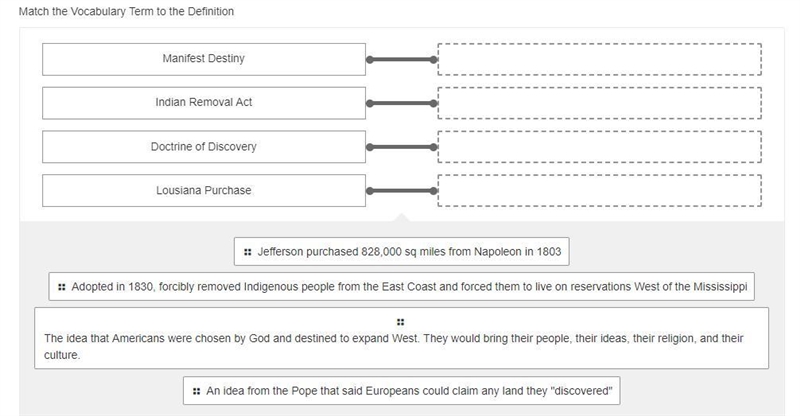This screenshot has height=416, width=800.
Task: Click drag handle on Pope idea definition
Action: coord(196,391)
